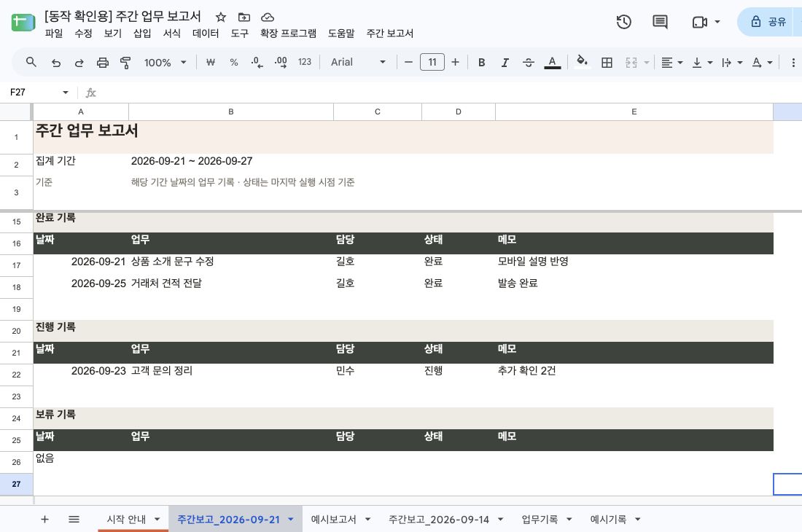Screen dimensions: 802x532
Task: Print the spreadsheet
Action: [103, 63]
